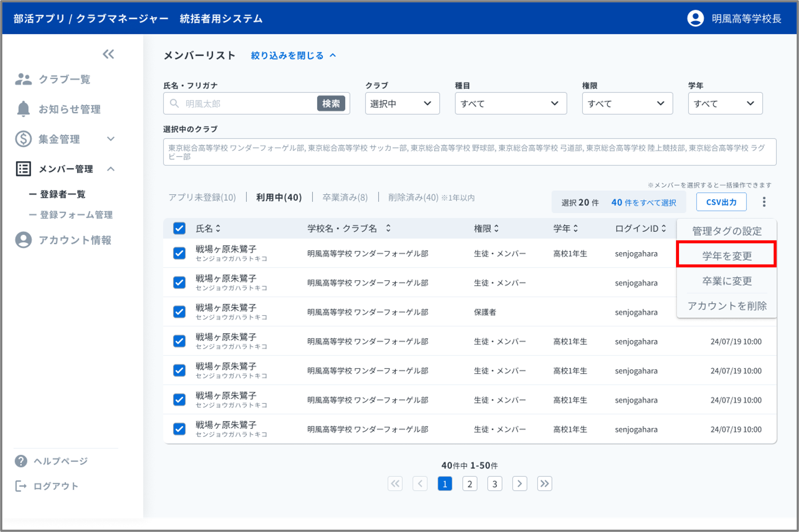799x532 pixels.
Task: Uncheck the fourth member row checkbox
Action: click(x=179, y=341)
